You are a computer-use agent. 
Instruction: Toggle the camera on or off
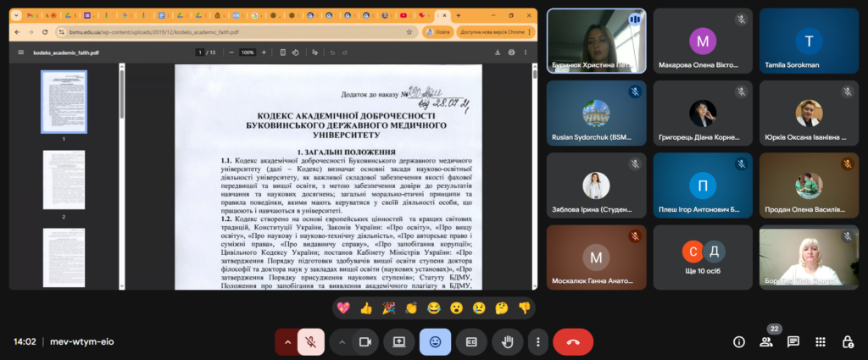(365, 341)
